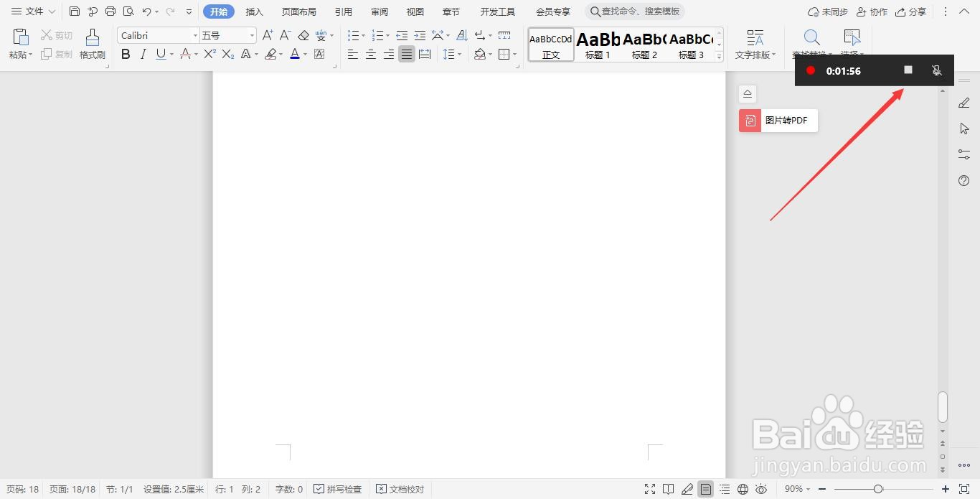Open quick access toolbar customize dropdown
Viewport: 980px width, 499px height.
(x=189, y=11)
